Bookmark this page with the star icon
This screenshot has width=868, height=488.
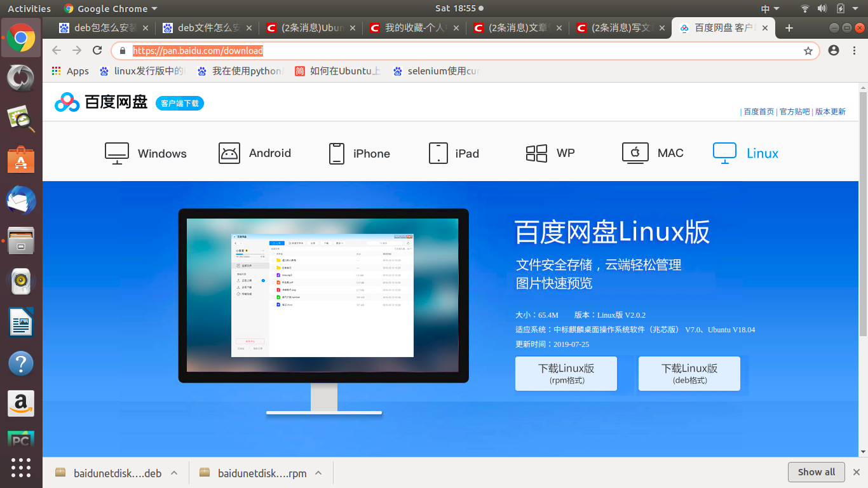[x=808, y=50]
